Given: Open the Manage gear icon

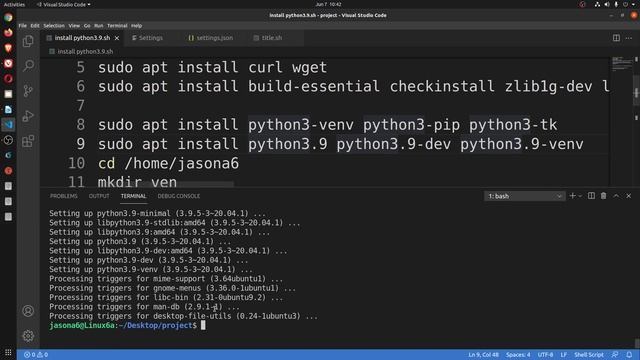Looking at the screenshot, I should [28, 336].
